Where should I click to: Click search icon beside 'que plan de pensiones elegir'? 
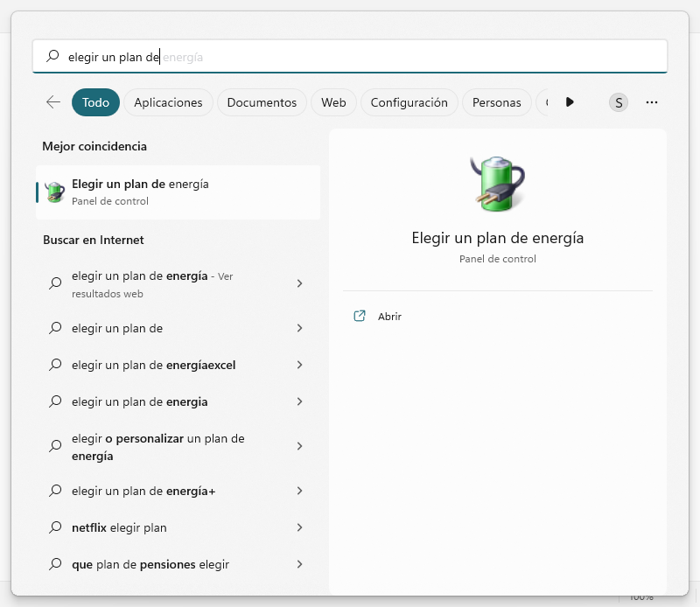click(55, 564)
